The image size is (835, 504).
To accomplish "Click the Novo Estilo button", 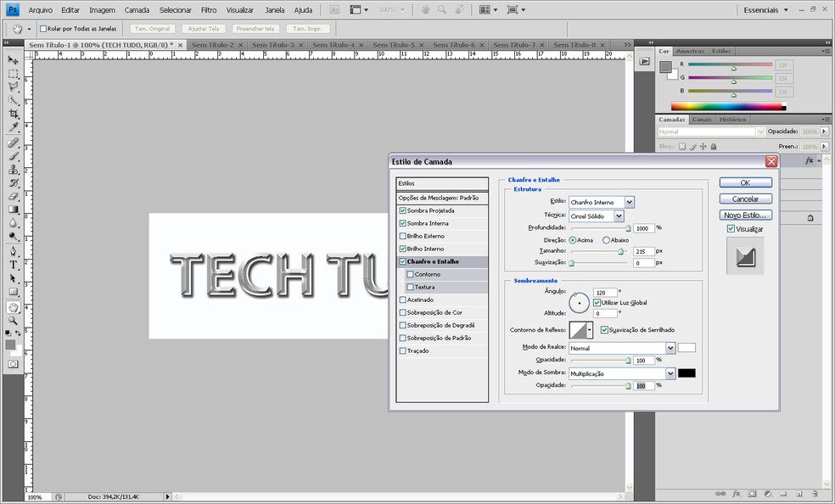I will click(x=745, y=216).
